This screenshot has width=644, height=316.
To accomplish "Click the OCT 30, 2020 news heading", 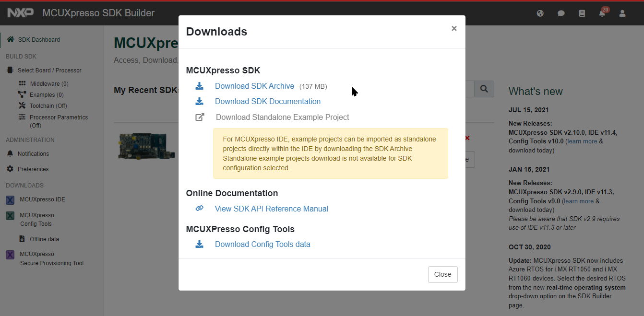I will 530,247.
